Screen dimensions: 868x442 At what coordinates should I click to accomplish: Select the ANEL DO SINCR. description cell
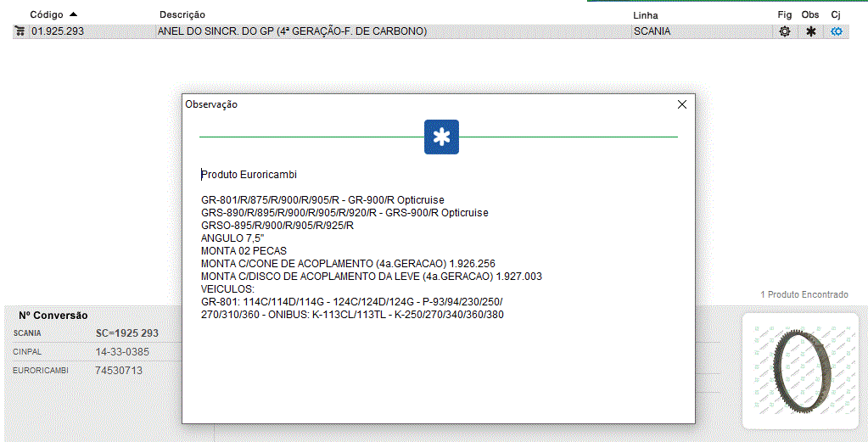292,31
